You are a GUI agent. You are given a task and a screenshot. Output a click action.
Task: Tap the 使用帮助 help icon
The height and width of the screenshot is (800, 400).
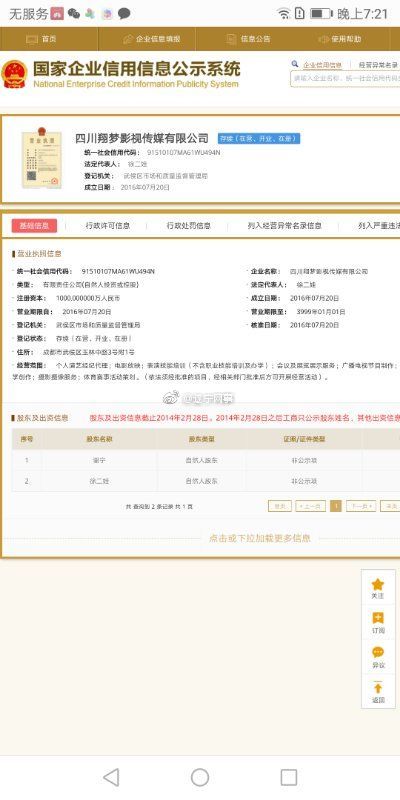click(323, 39)
